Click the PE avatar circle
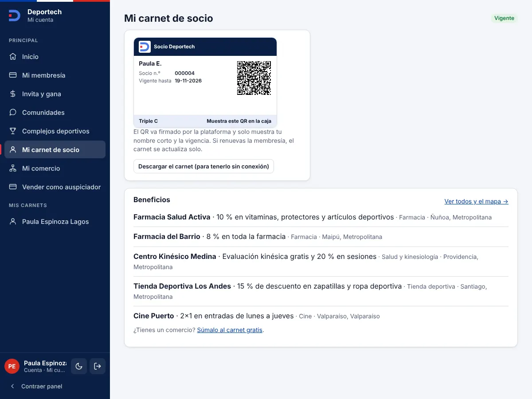Screen dimensions: 532x399 (12, 366)
